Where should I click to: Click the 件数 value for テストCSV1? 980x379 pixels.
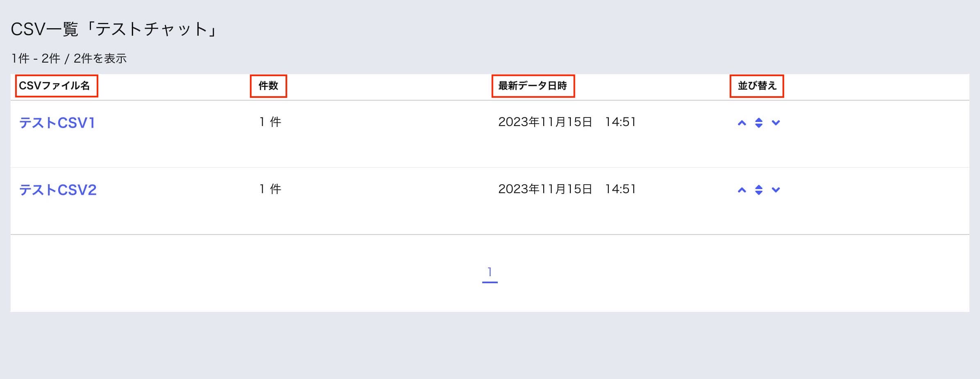(269, 122)
